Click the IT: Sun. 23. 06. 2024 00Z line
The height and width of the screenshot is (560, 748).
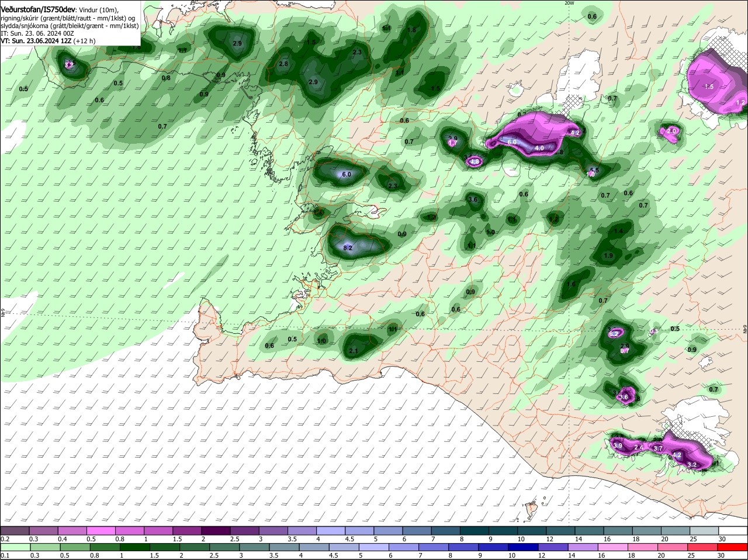point(37,33)
